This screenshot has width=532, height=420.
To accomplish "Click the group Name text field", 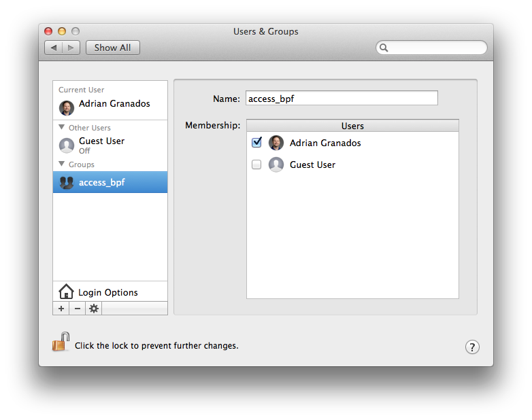I will pos(342,99).
